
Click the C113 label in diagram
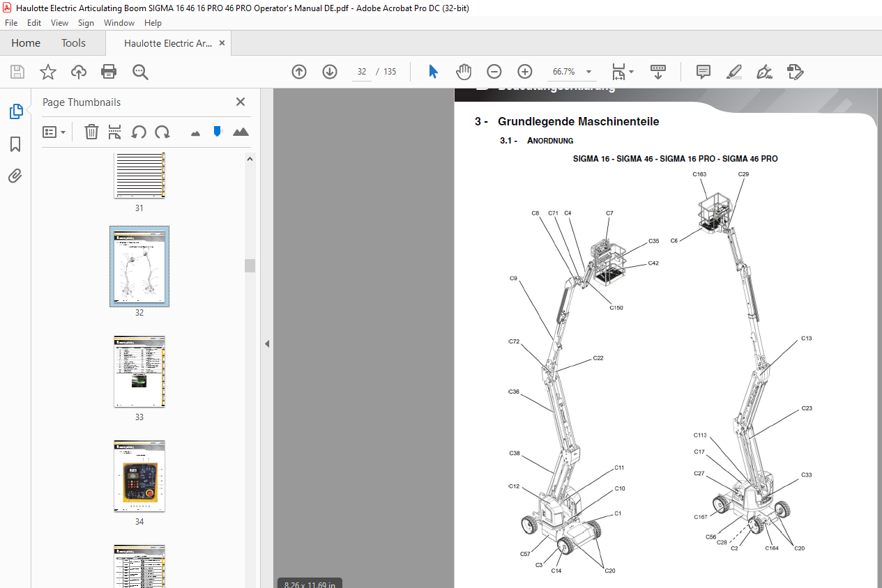click(700, 435)
